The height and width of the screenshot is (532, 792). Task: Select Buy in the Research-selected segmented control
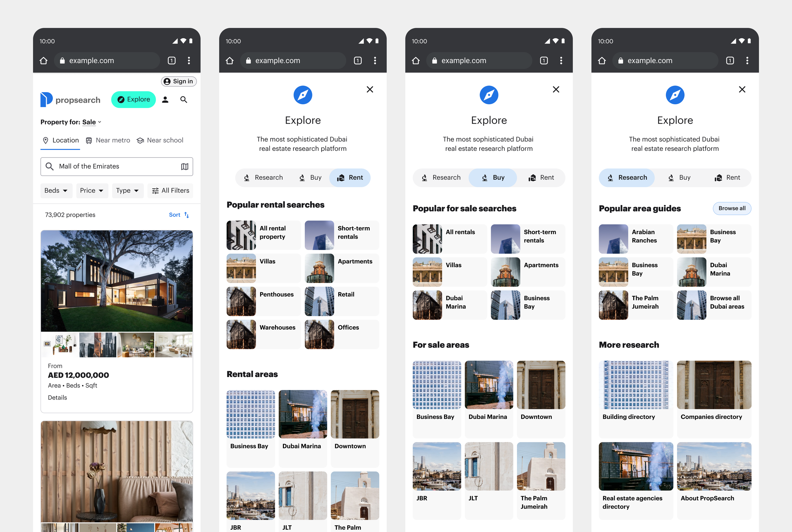(x=680, y=177)
